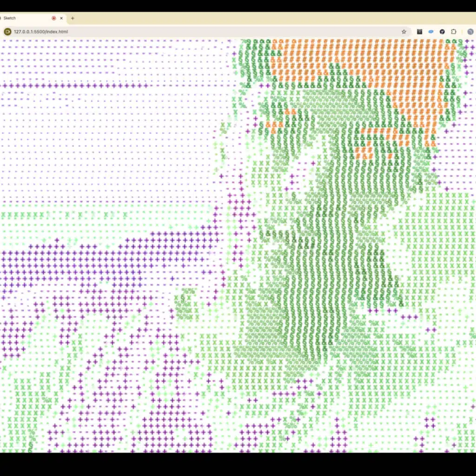Open the dark square extension icon

tap(419, 32)
